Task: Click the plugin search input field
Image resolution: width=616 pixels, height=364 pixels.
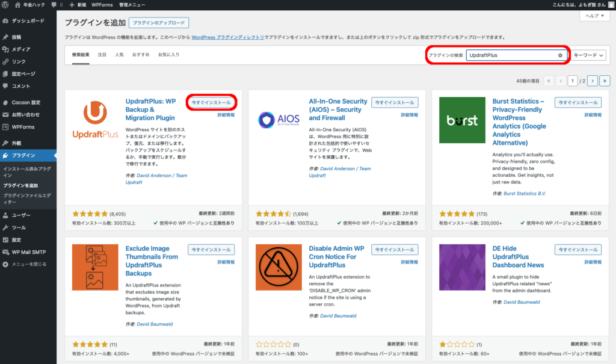Action: pyautogui.click(x=511, y=55)
